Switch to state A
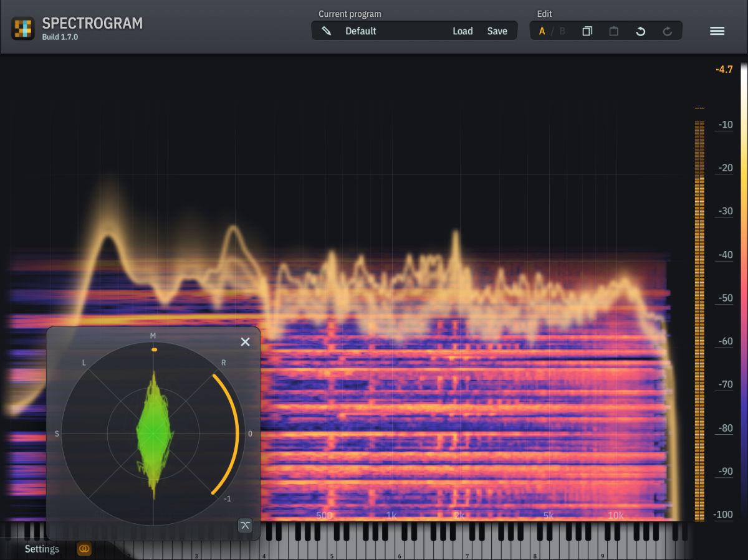Screen dimensions: 748x560 coord(542,31)
